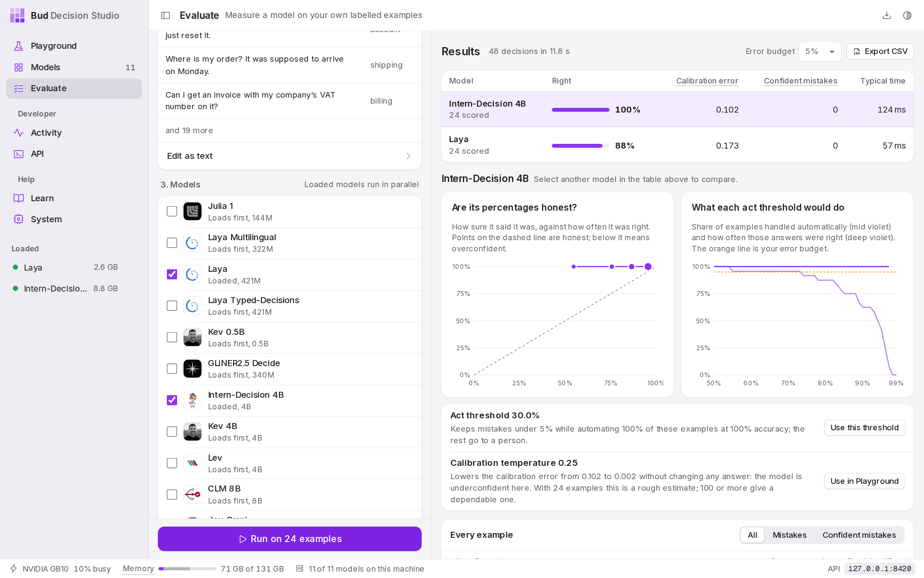924x578 pixels.
Task: Open the Learn book icon
Action: pos(18,198)
